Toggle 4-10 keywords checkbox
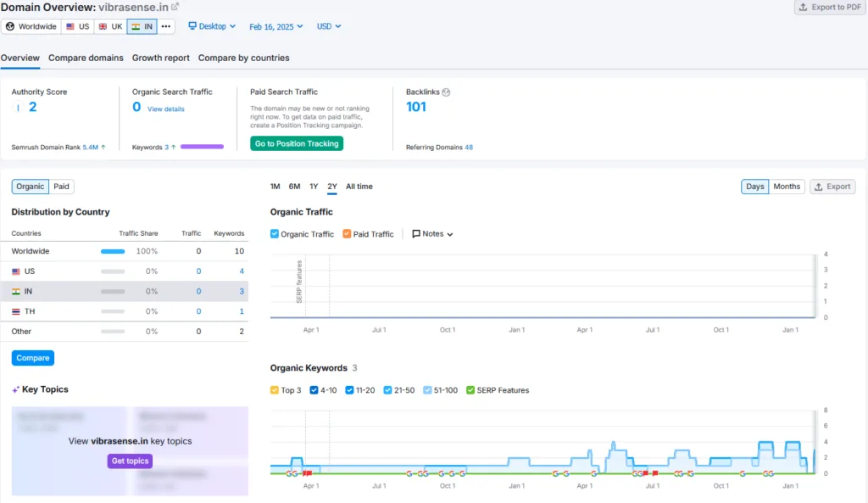This screenshot has height=503, width=868. tap(314, 390)
